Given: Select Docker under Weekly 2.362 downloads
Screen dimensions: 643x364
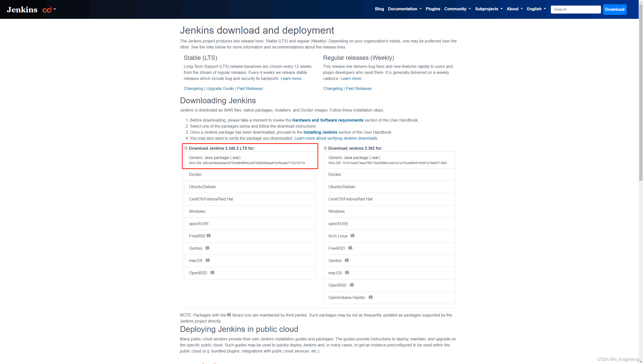Looking at the screenshot, I should pos(389,175).
